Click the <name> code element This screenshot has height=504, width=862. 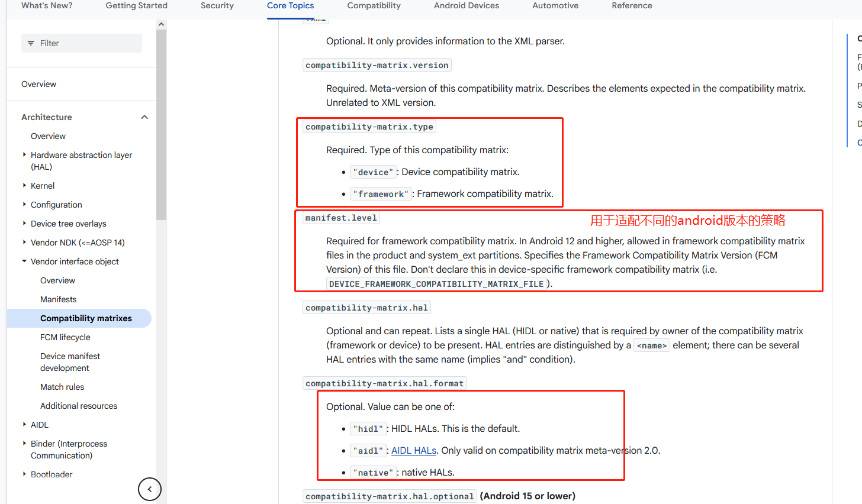point(652,345)
